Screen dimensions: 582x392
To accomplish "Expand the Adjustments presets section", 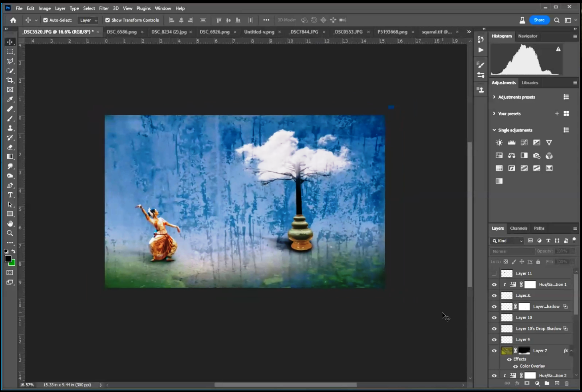I will (494, 97).
